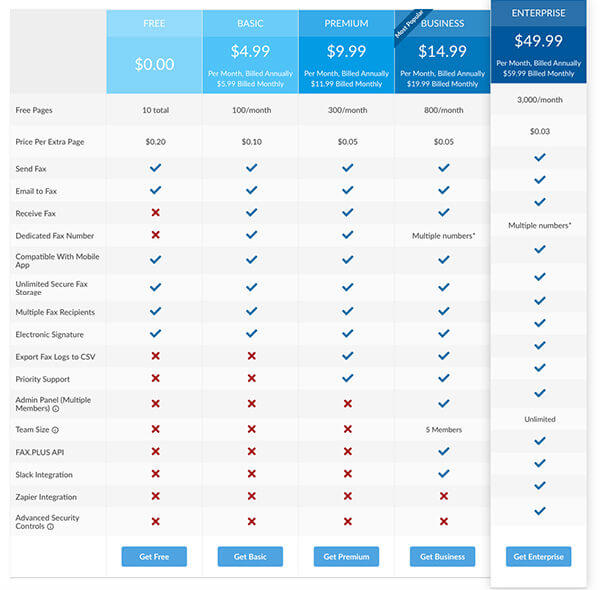The image size is (600, 590).
Task: Click info icon beside Admin Panel (Multiple Members)
Action: pos(55,409)
